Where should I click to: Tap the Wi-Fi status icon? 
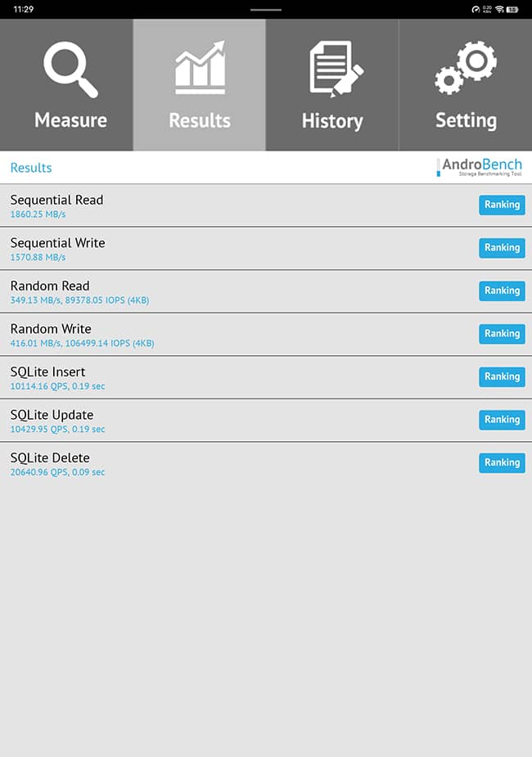point(499,9)
